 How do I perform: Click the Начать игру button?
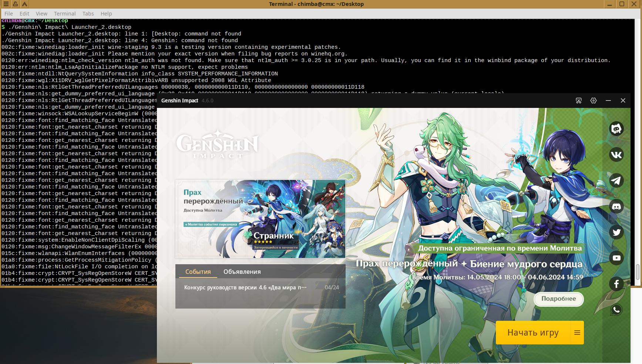click(533, 333)
